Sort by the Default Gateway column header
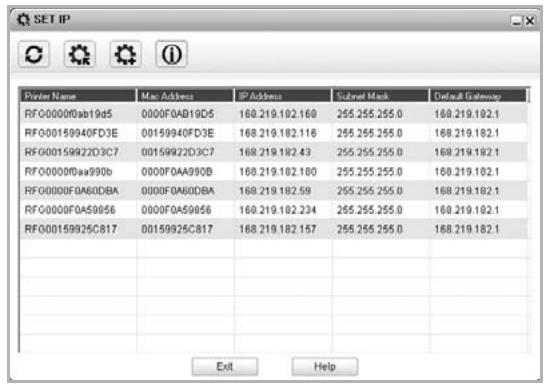The image size is (545, 387). pyautogui.click(x=479, y=96)
